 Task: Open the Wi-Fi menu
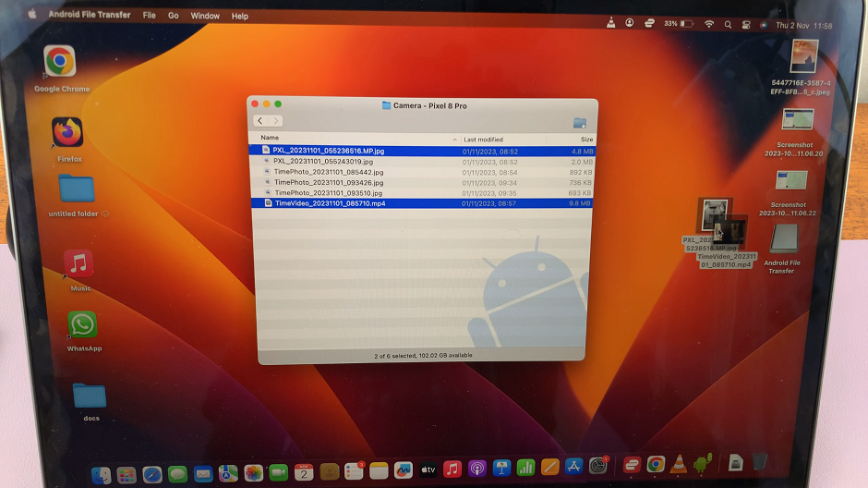point(709,24)
